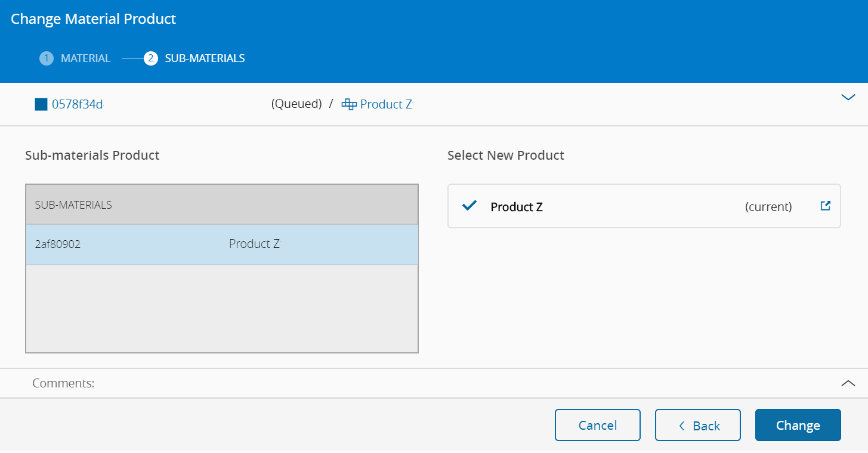Click the Product Z hierarchy icon
The width and height of the screenshot is (868, 453).
pos(349,104)
